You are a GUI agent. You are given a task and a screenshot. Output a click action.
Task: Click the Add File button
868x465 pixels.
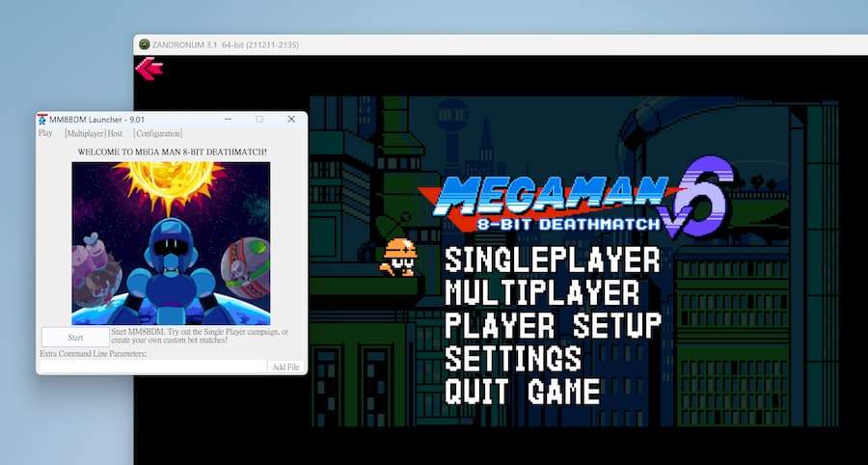coord(285,367)
